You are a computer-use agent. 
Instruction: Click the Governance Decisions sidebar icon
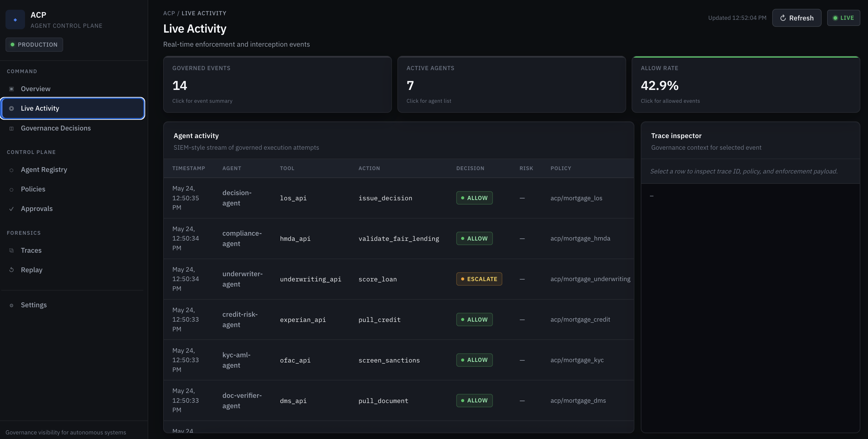pos(12,128)
